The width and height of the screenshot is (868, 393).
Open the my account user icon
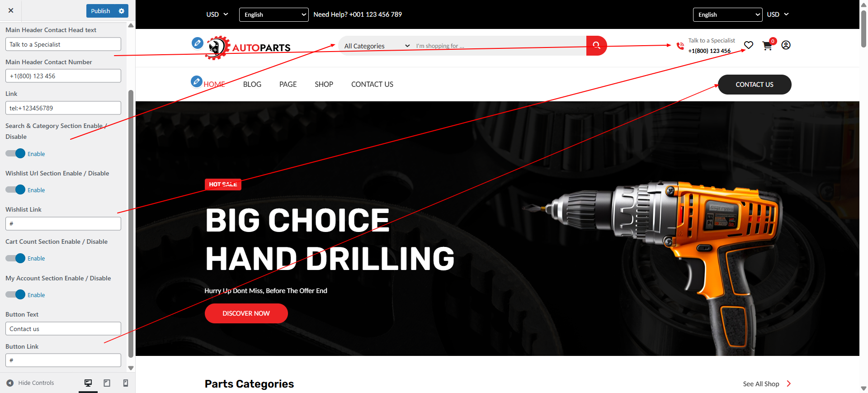tap(786, 45)
